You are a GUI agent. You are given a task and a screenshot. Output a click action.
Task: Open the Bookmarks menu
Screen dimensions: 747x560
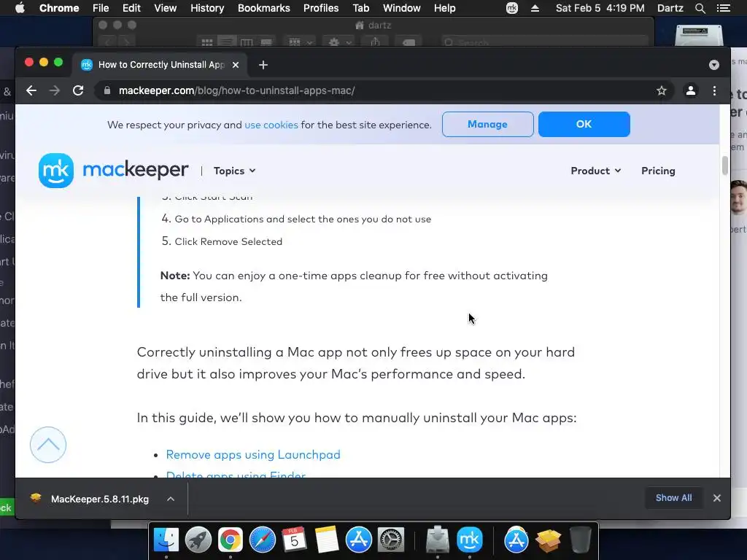pyautogui.click(x=264, y=8)
